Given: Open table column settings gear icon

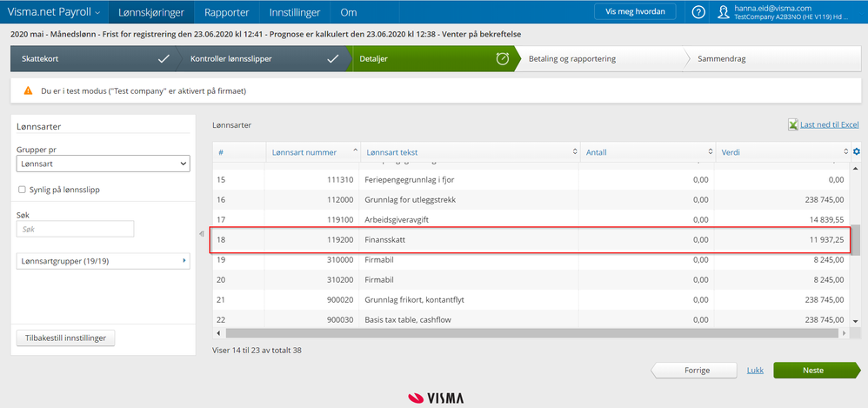Looking at the screenshot, I should click(x=857, y=151).
